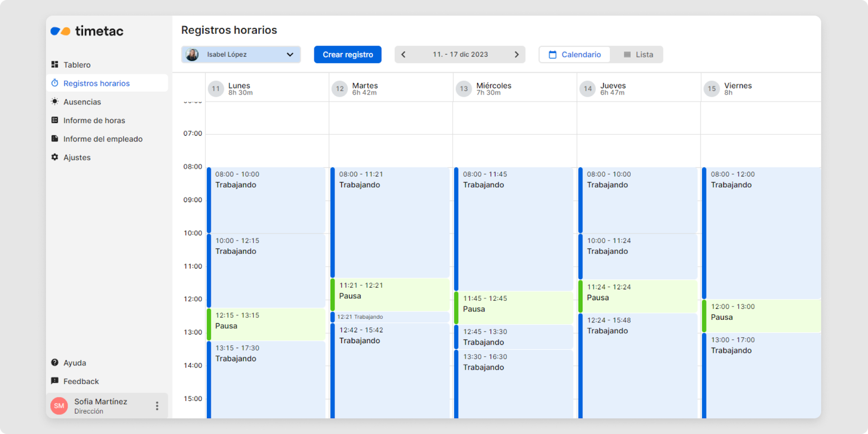
Task: Click the Informe del empleado document icon
Action: pos(55,139)
